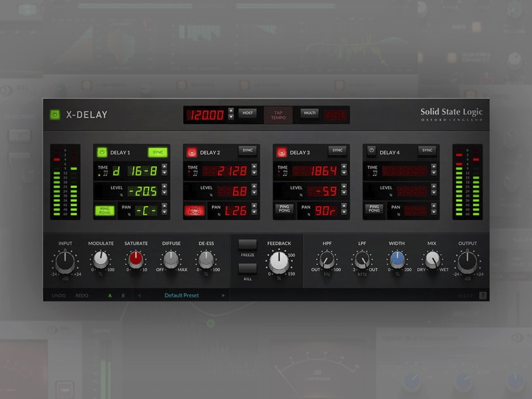Screen dimensions: 532x399
Task: Increase Delay 1 time with up arrow
Action: (x=164, y=166)
